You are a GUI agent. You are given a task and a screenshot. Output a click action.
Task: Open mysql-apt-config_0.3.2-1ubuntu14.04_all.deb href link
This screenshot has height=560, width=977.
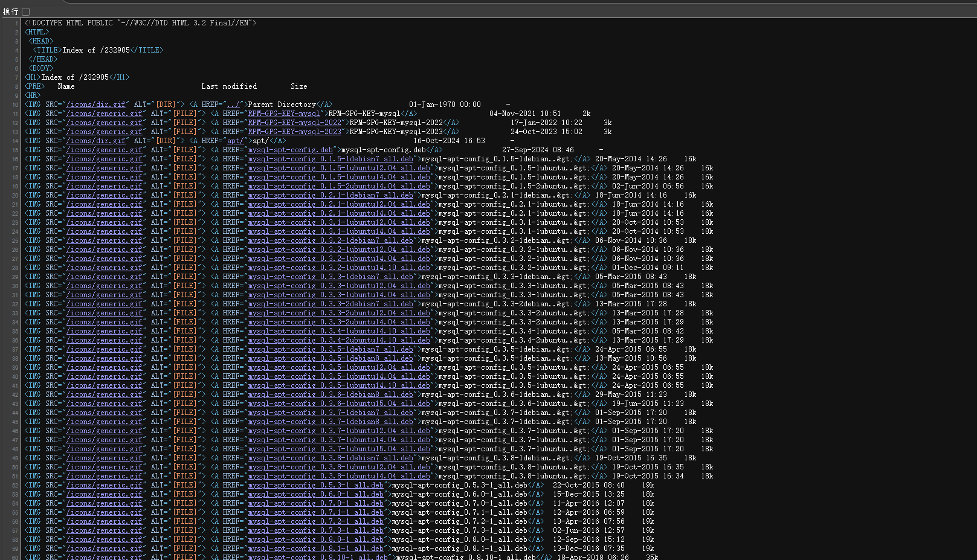click(339, 259)
